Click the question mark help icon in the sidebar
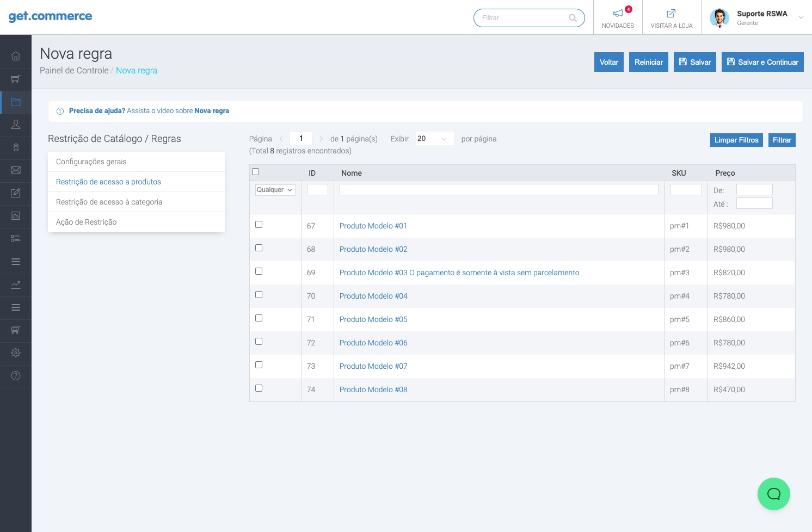Image resolution: width=812 pixels, height=532 pixels. click(16, 376)
